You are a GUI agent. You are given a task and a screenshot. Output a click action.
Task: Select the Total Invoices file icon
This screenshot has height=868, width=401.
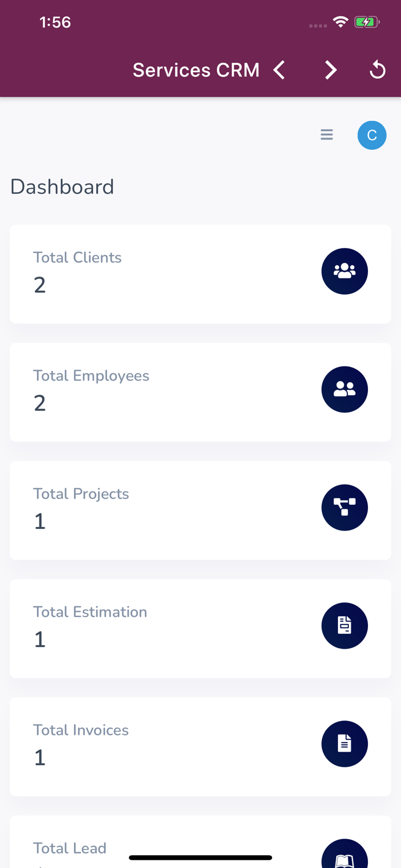pos(345,744)
